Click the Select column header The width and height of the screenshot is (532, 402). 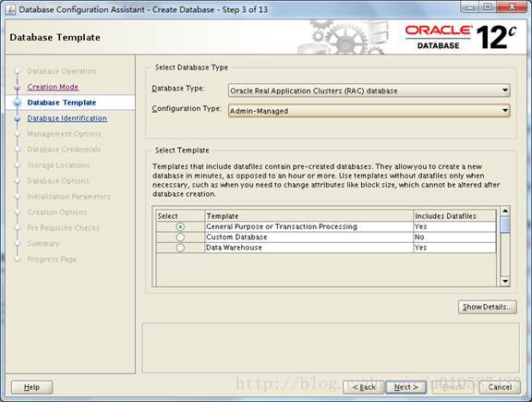coord(180,216)
